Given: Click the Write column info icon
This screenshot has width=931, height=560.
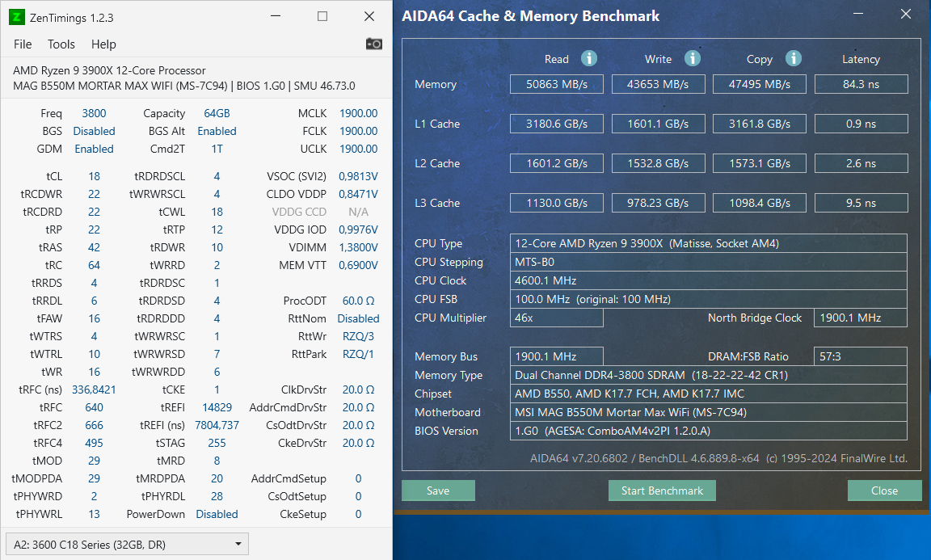Looking at the screenshot, I should [x=693, y=58].
